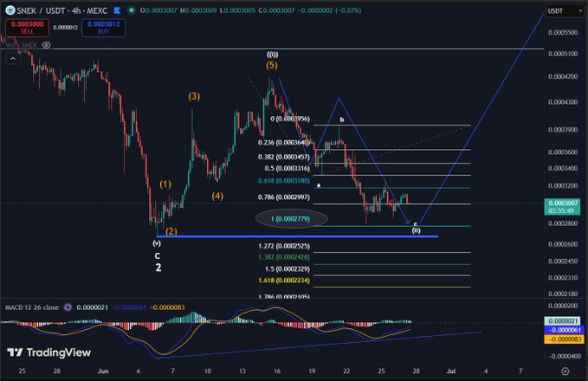Select the orange wave label (4)
This screenshot has width=588, height=381.
[x=217, y=196]
